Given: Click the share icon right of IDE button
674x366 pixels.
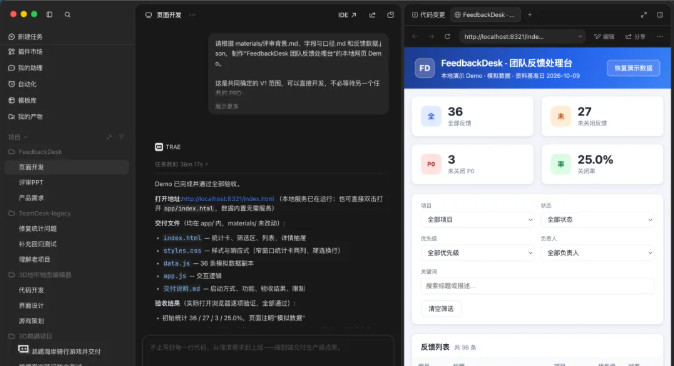Looking at the screenshot, I should pos(372,15).
